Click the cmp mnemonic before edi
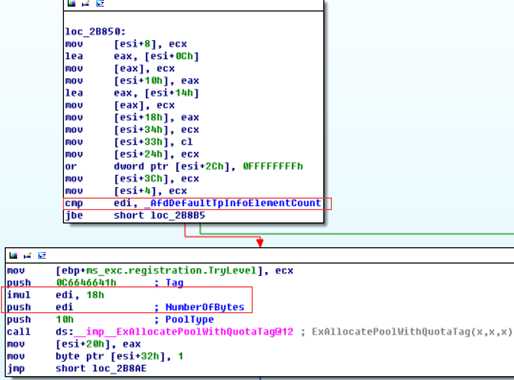514x380 pixels. click(x=74, y=203)
